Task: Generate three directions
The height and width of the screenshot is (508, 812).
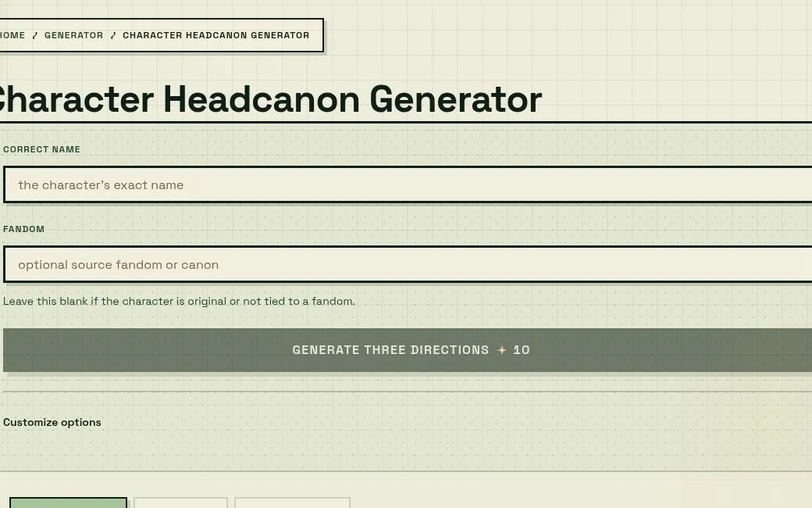Action: (x=408, y=350)
